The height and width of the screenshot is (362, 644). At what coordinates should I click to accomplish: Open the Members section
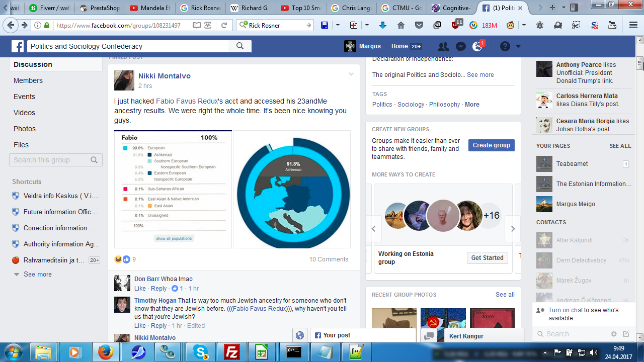[x=28, y=80]
